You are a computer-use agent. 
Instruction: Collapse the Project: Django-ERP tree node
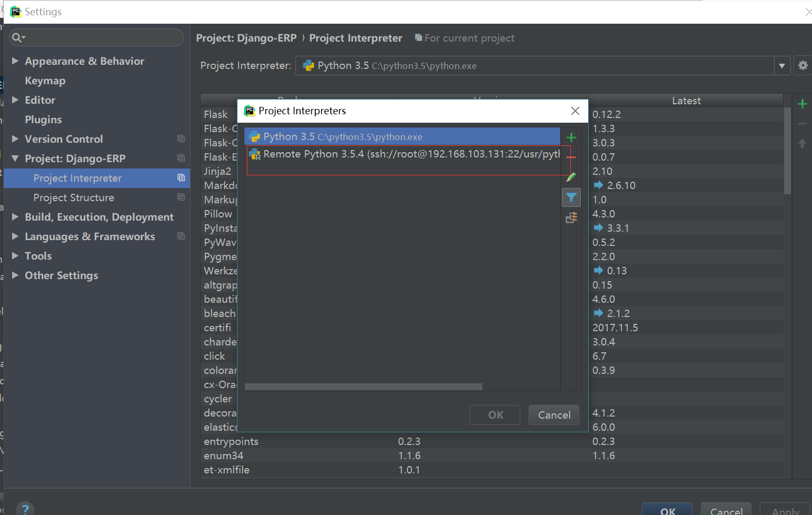pyautogui.click(x=15, y=159)
